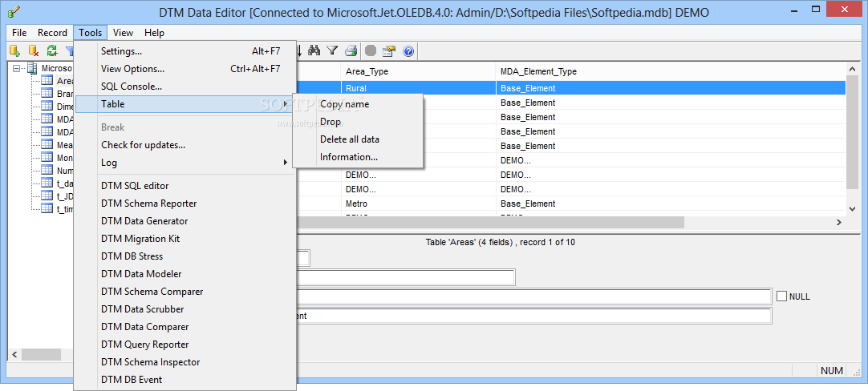
Task: Open SQL Console... from the Tools menu
Action: click(x=185, y=87)
